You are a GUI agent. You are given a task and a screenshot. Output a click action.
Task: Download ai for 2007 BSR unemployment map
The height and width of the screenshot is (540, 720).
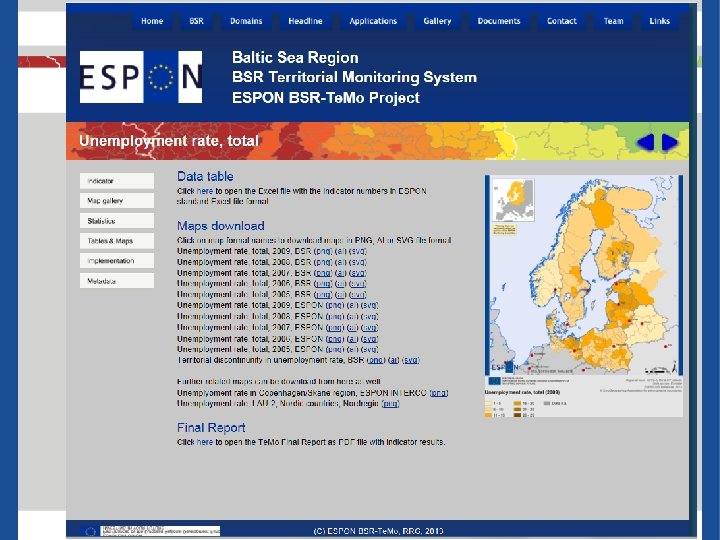coord(341,273)
